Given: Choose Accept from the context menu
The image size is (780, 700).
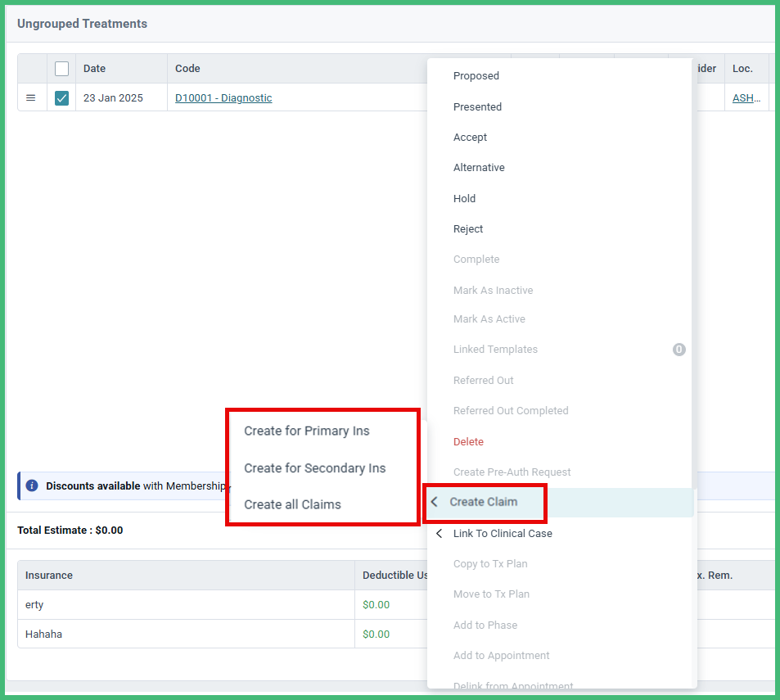Looking at the screenshot, I should point(469,137).
